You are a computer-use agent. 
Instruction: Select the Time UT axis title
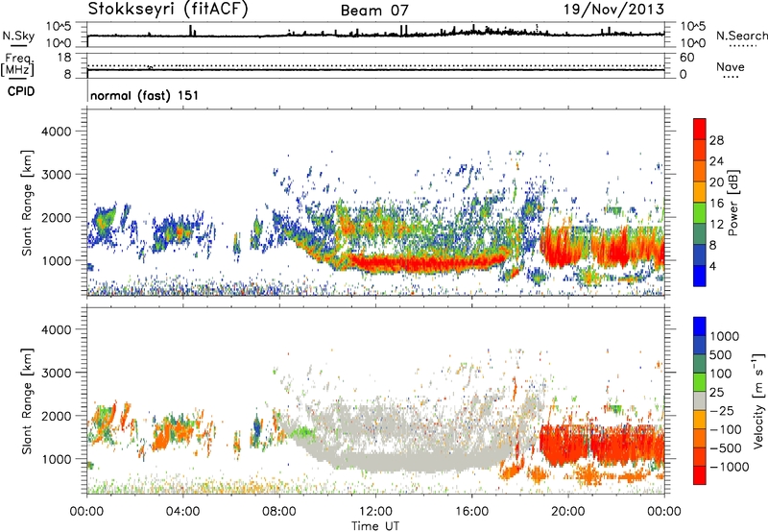(375, 525)
